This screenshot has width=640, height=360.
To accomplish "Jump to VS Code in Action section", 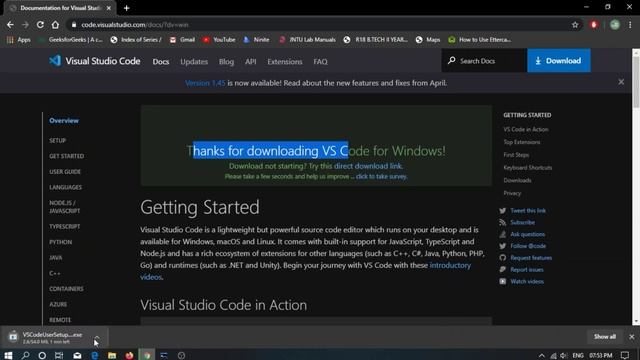I will click(x=526, y=129).
